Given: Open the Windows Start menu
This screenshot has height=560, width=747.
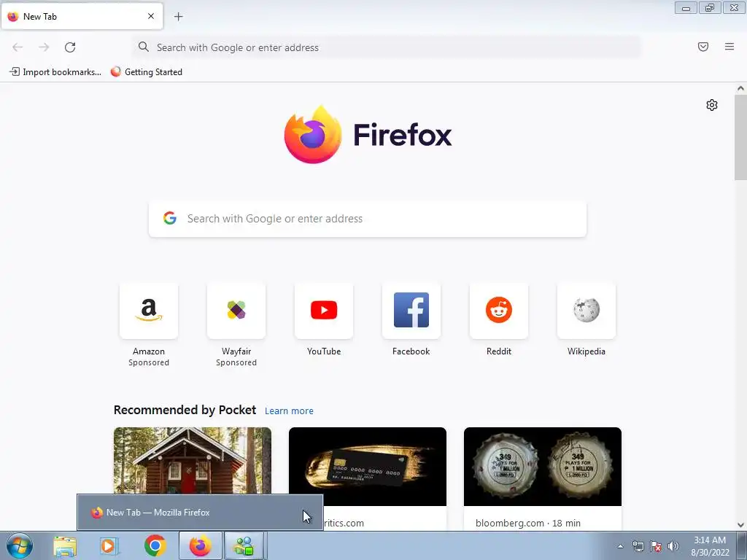Looking at the screenshot, I should (x=20, y=545).
